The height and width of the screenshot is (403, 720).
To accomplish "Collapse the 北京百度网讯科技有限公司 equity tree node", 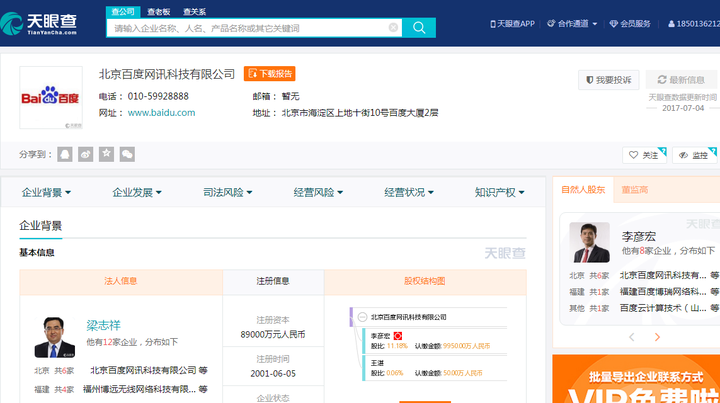I will pos(362,317).
